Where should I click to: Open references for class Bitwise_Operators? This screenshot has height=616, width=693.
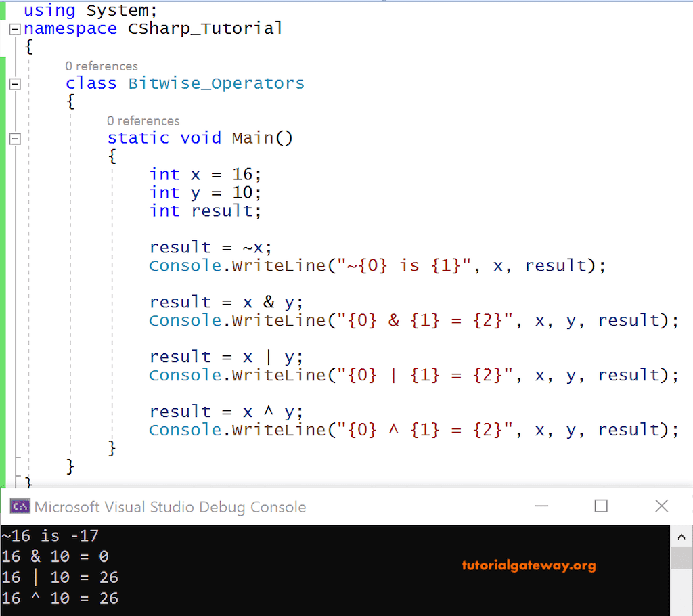tap(102, 66)
